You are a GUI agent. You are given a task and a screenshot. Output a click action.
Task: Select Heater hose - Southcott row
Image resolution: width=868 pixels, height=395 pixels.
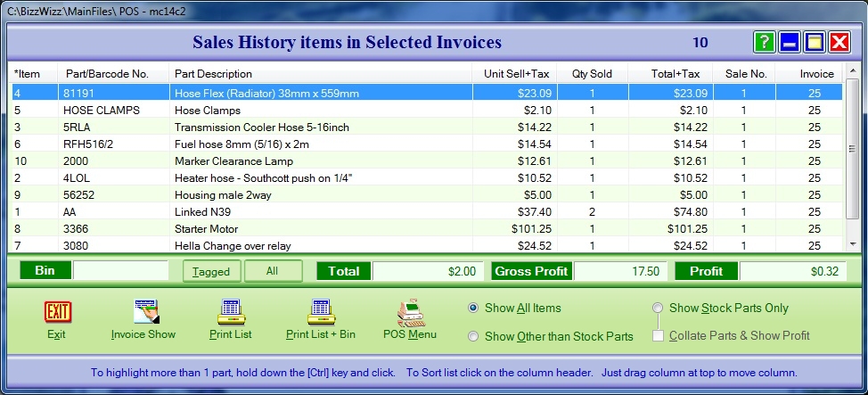tap(427, 177)
